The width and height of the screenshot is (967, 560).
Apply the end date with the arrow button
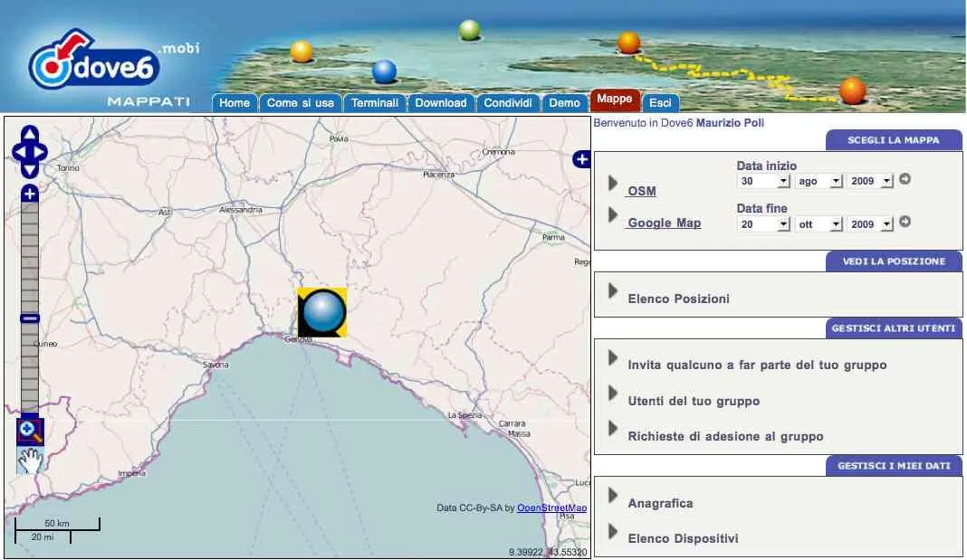click(905, 221)
